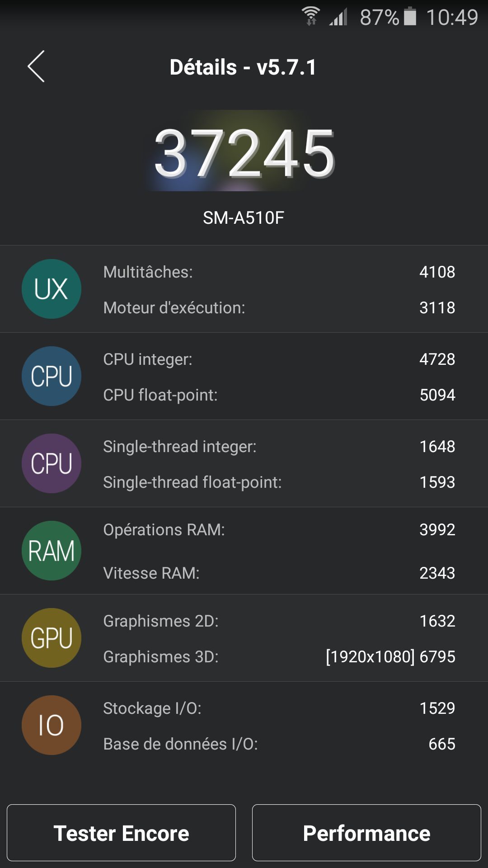Tap the purple CPU single-thread icon

pyautogui.click(x=52, y=463)
